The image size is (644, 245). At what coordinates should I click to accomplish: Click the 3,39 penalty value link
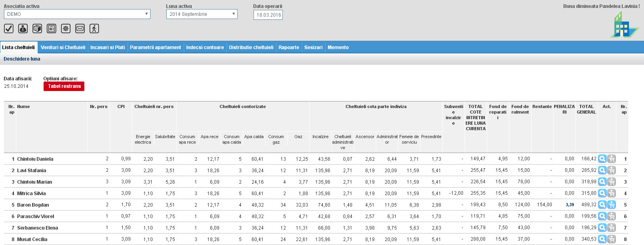click(x=570, y=205)
